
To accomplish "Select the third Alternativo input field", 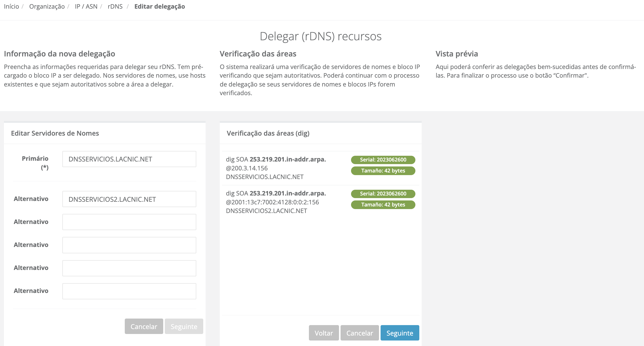I will tap(129, 245).
